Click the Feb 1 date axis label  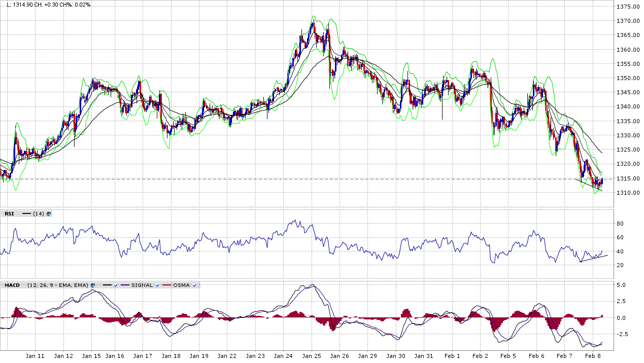coord(452,356)
